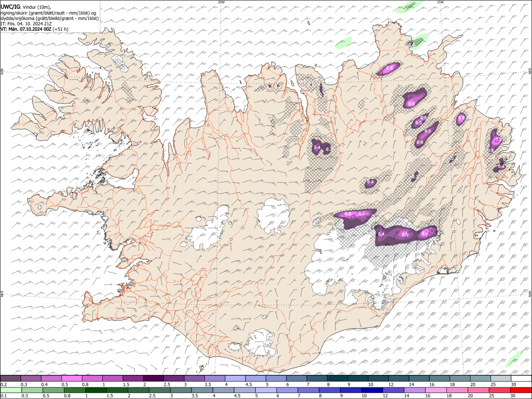Viewport: 532px width, 399px height.
Task: Select the 3 violet swatch in snow legend row
Action: pos(194,378)
